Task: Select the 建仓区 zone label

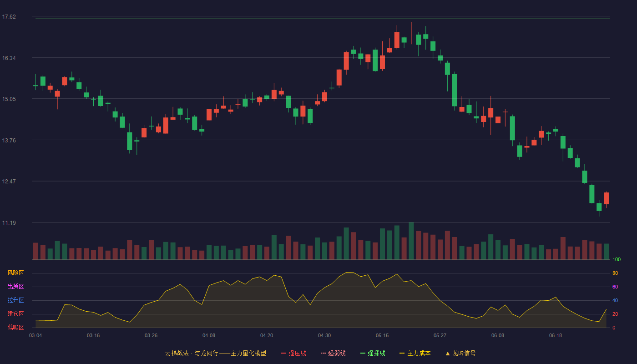Action: coord(15,314)
